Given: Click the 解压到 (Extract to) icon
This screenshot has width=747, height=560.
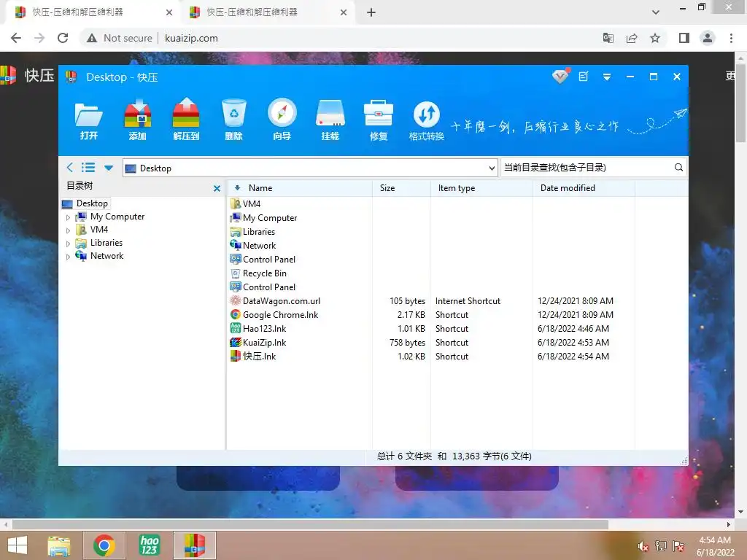Looking at the screenshot, I should (186, 120).
